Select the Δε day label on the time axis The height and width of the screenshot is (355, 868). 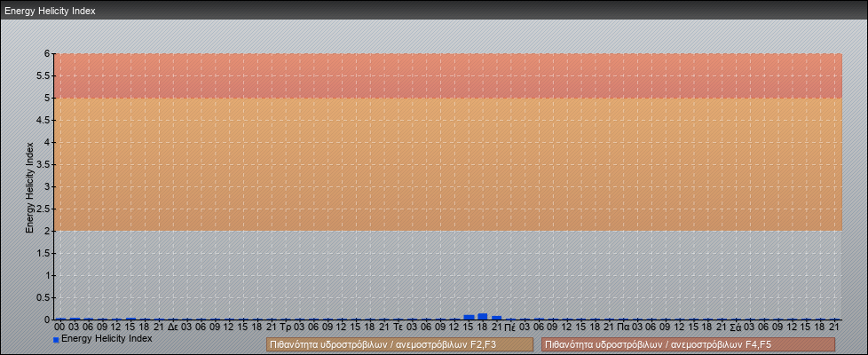(x=173, y=327)
